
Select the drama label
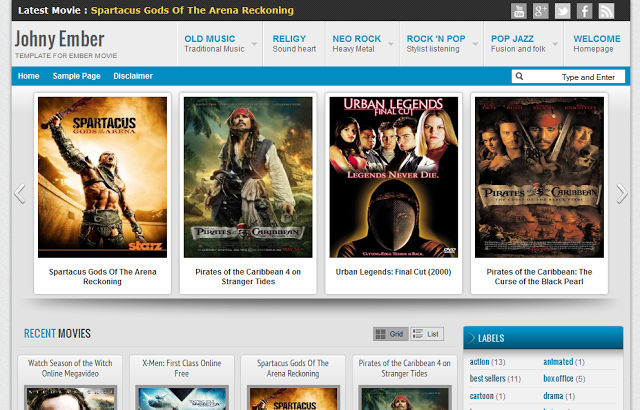click(553, 396)
